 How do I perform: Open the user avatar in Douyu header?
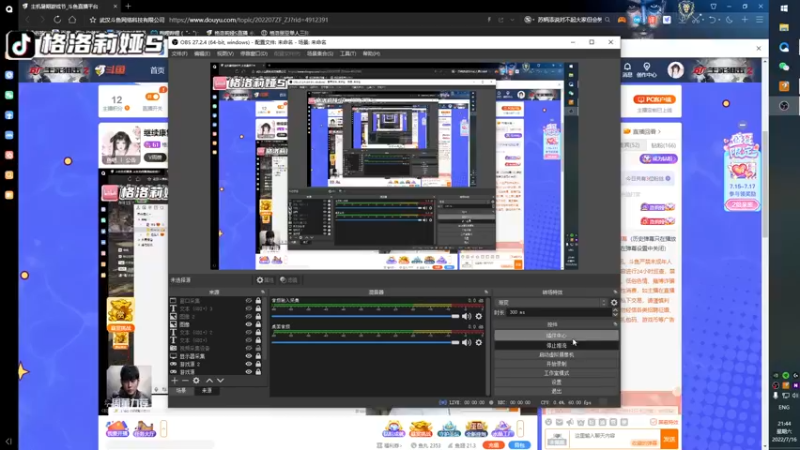click(x=676, y=70)
